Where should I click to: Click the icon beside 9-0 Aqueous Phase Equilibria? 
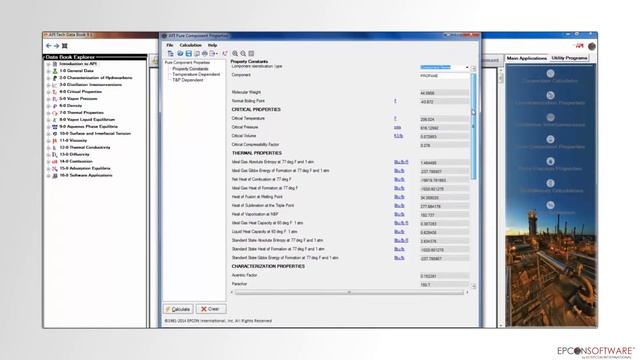click(55, 127)
